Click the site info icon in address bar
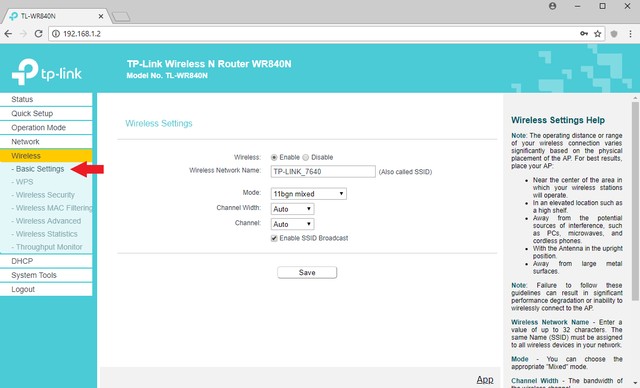Screen dimensions: 640x388 click(56, 34)
